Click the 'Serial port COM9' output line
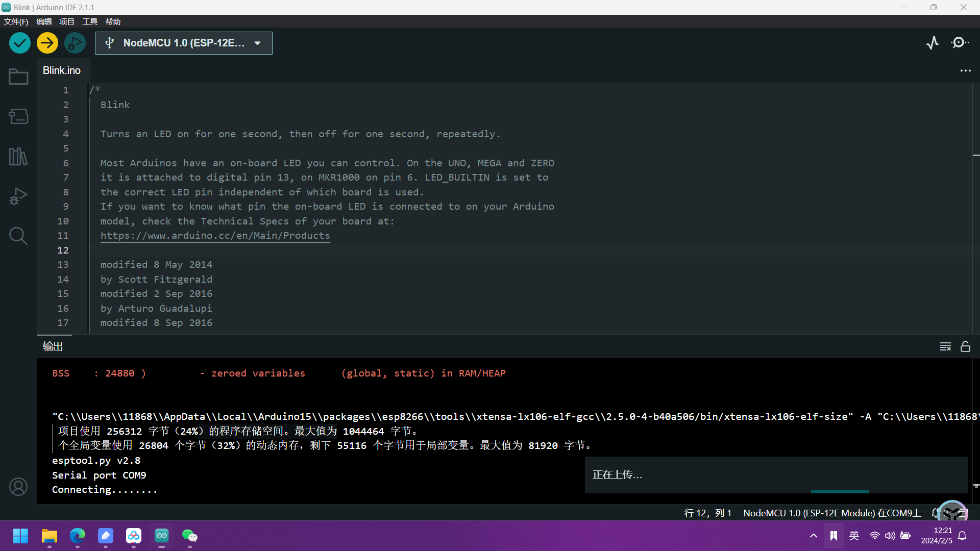Image resolution: width=980 pixels, height=551 pixels. point(99,475)
